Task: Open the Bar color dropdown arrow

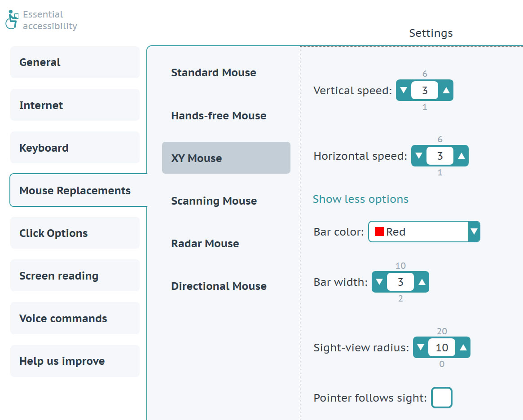Action: tap(474, 232)
